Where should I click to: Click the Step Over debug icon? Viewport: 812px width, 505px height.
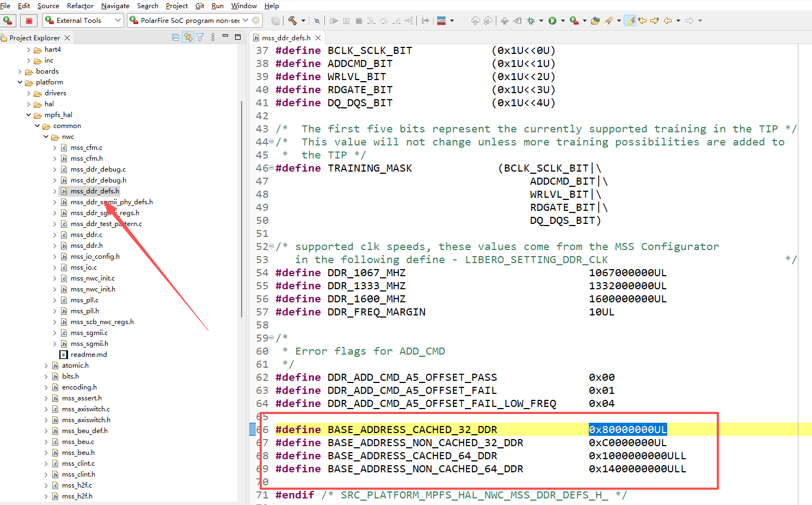pyautogui.click(x=384, y=21)
